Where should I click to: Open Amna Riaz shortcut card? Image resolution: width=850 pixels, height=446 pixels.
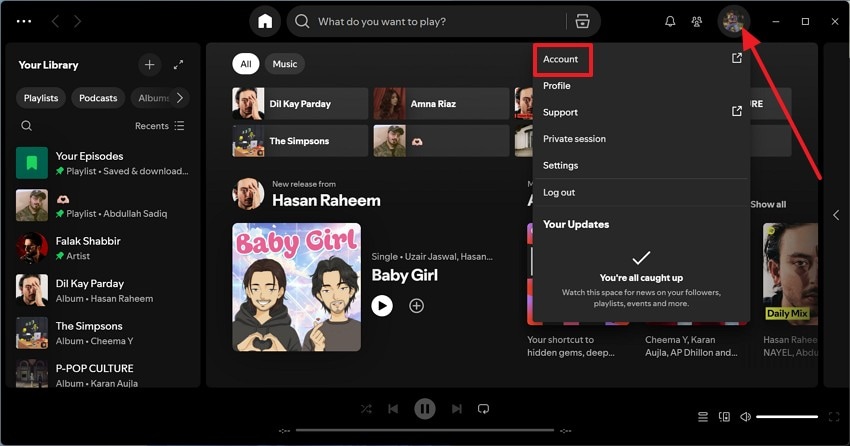[441, 104]
